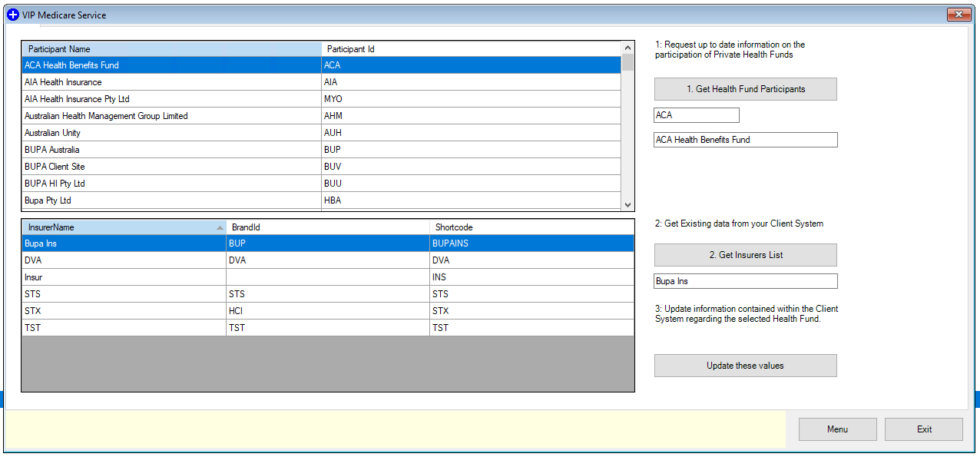Click the VIP Medicare Service blue plus icon
Screen dimensions: 980x457
click(x=12, y=15)
